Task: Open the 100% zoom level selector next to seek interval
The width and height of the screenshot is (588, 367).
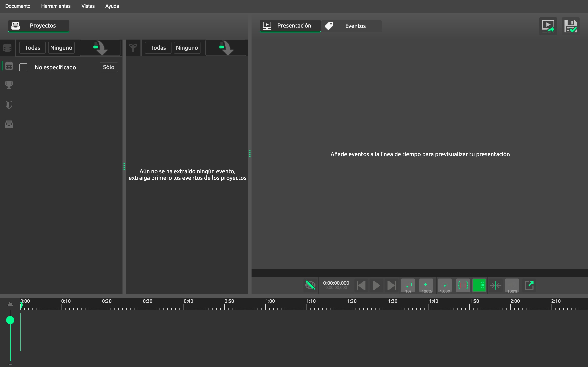Action: click(x=426, y=286)
